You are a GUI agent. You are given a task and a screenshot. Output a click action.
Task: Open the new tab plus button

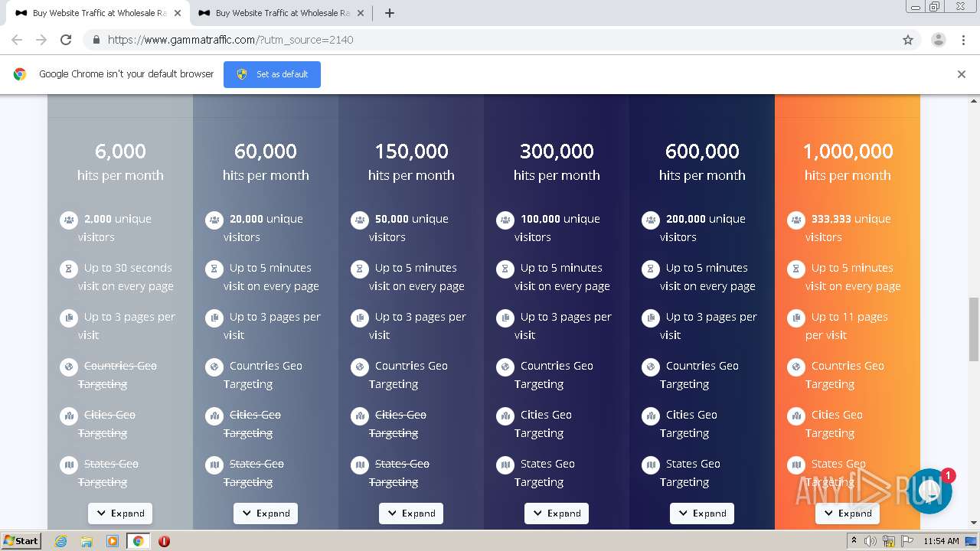[389, 13]
